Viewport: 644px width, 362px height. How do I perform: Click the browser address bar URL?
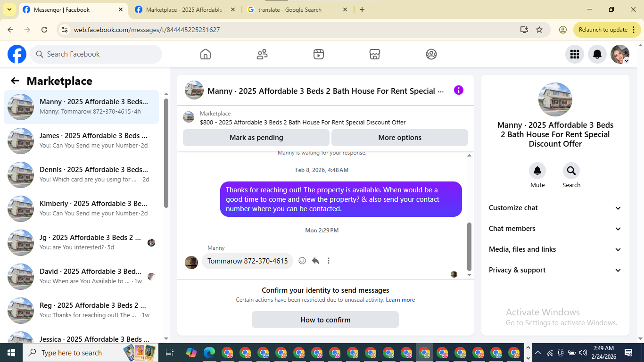147,30
